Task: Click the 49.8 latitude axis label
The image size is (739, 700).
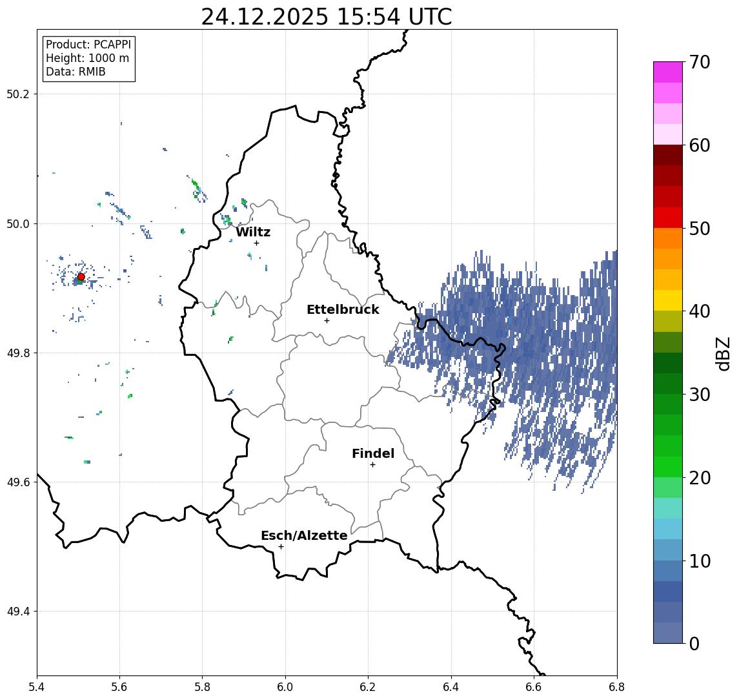Action: [18, 353]
